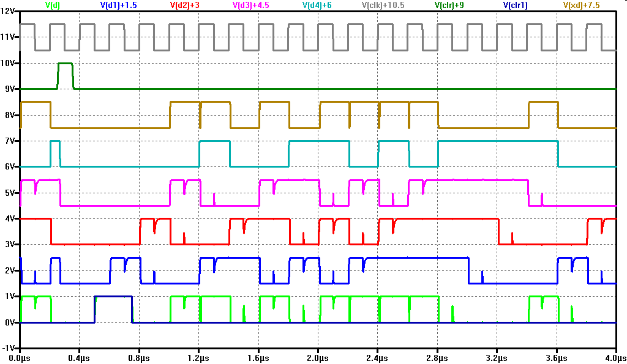The image size is (627, 364).
Task: Click the 6V tick label on vertical axis
Action: (10, 166)
